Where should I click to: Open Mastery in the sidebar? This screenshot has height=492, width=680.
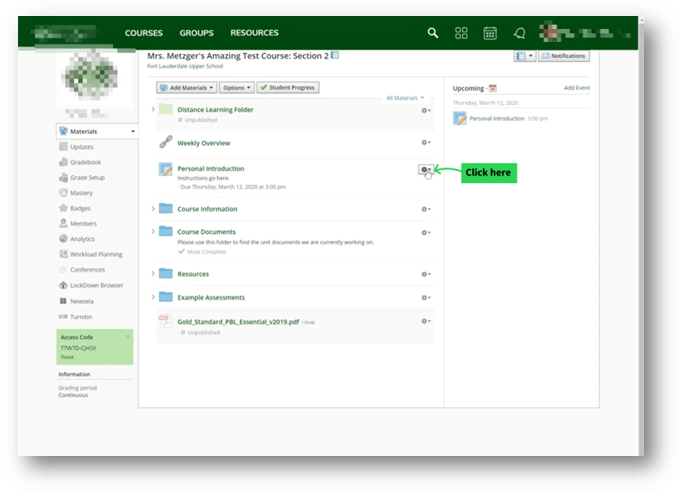click(x=81, y=193)
